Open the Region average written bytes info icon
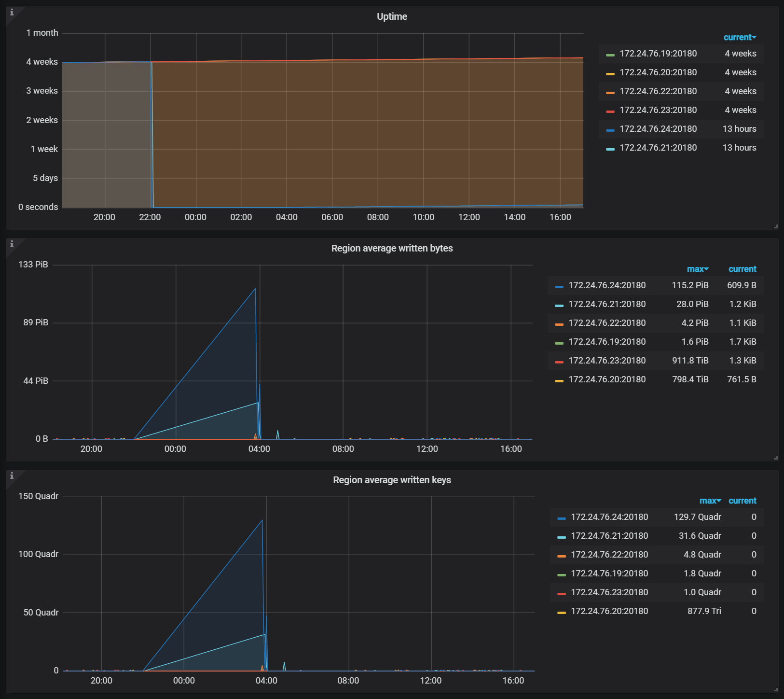 (12, 244)
